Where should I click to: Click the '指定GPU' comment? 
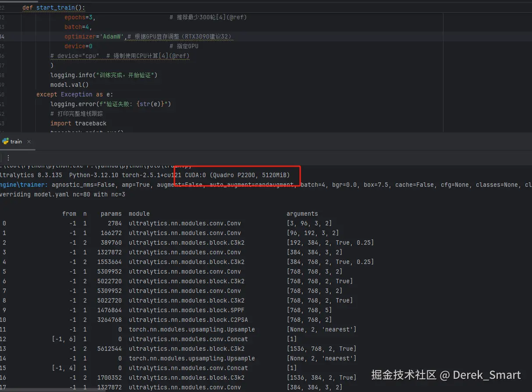point(184,46)
